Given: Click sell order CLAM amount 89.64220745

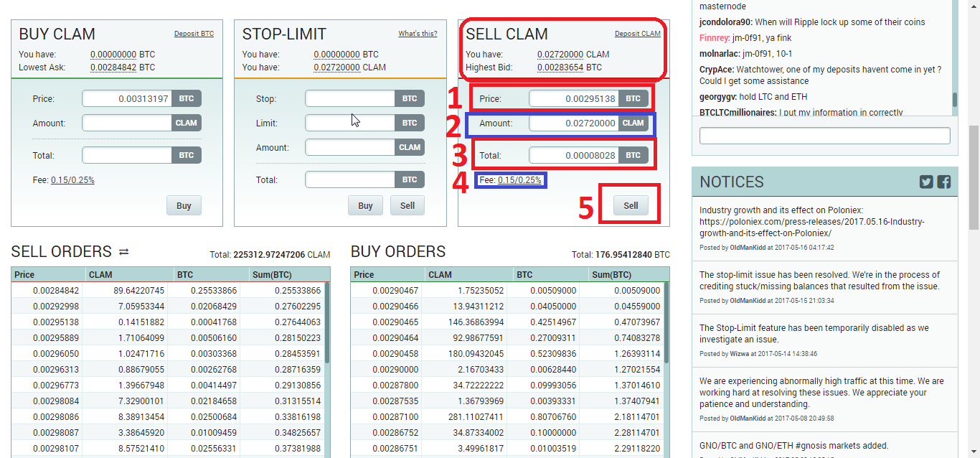Looking at the screenshot, I should pos(139,291).
